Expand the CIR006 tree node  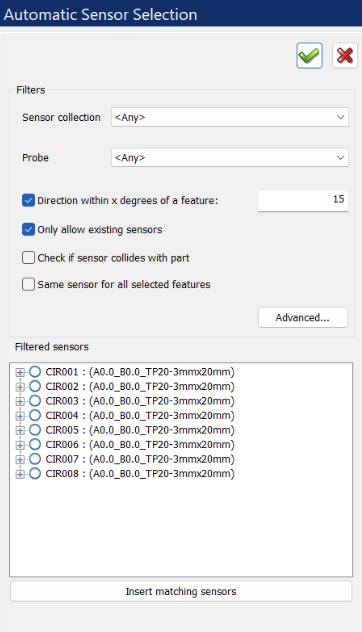pyautogui.click(x=20, y=445)
